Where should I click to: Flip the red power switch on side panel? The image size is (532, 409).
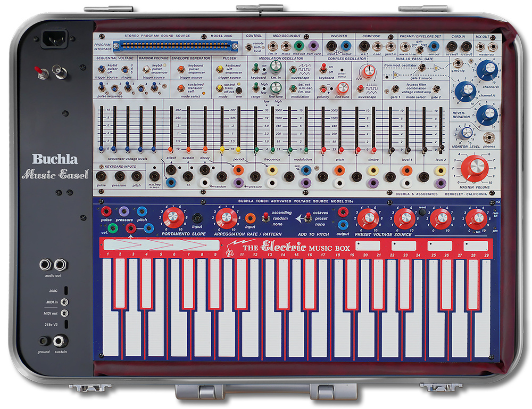pyautogui.click(x=40, y=72)
